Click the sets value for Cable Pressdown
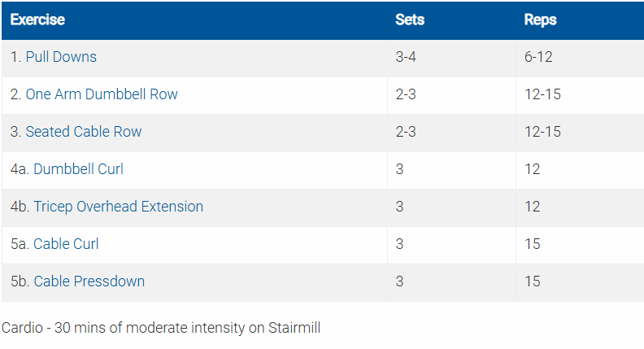 point(399,281)
